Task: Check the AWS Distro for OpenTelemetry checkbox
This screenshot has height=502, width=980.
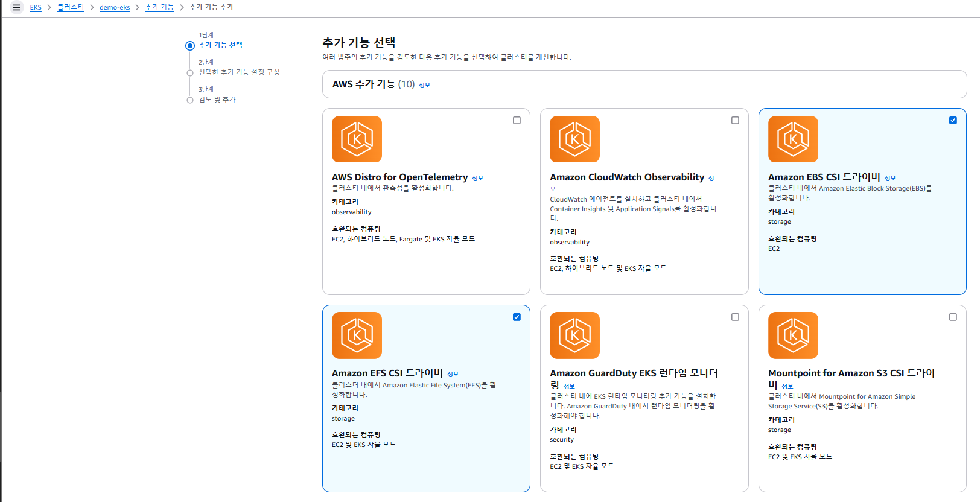Action: (517, 120)
